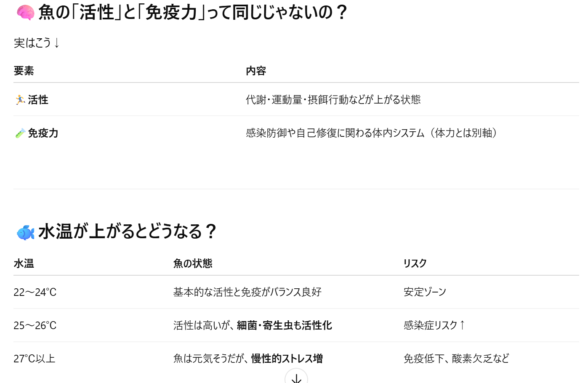588x383 pixels.
Task: Click the 要素 column header
Action: 24,71
